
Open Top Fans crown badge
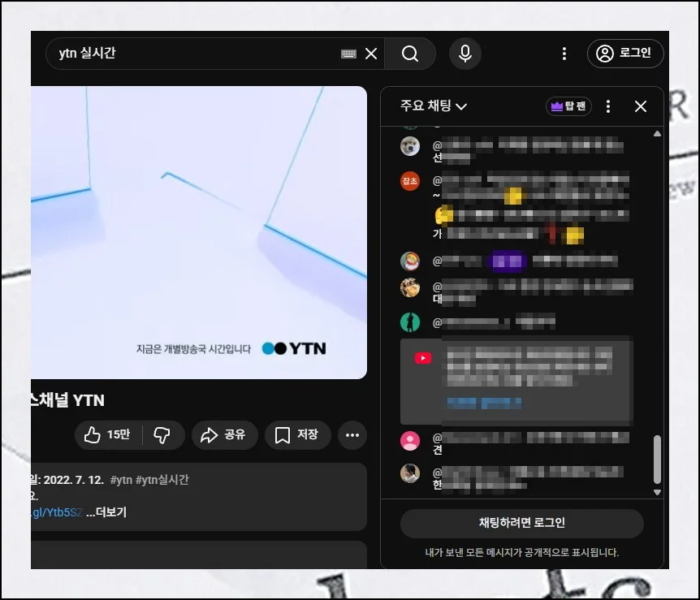coord(568,106)
